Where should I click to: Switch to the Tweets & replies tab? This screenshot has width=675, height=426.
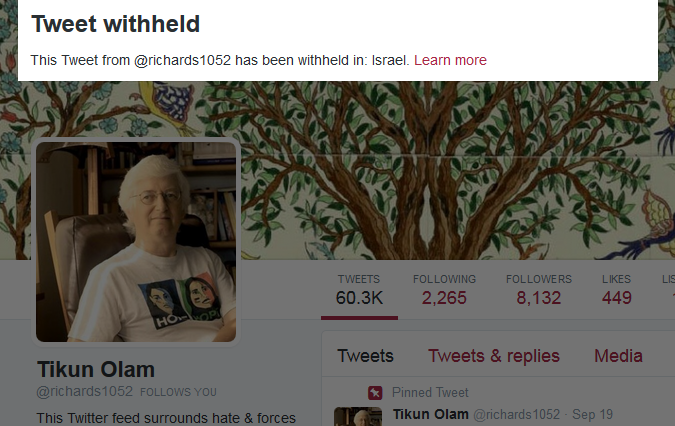coord(494,356)
